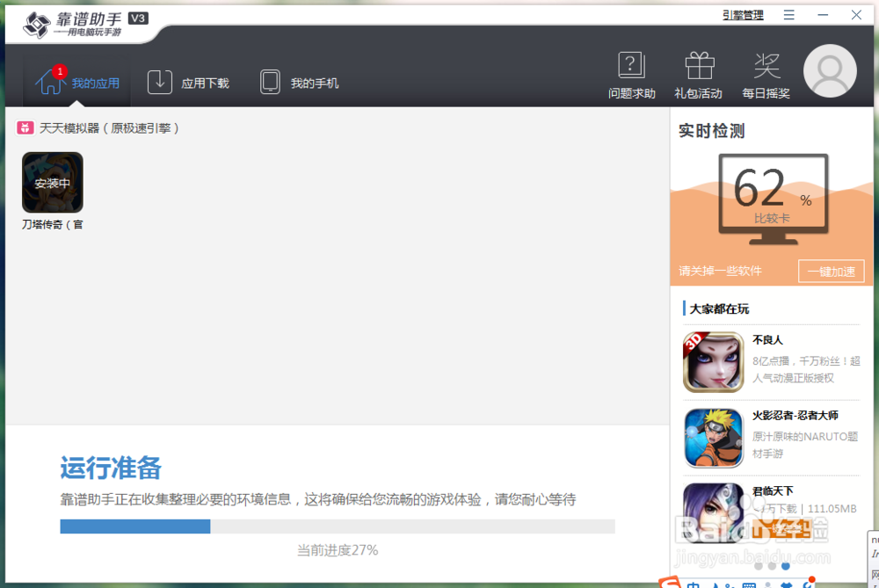Select the first carousel page dot
This screenshot has height=588, width=879.
759,566
